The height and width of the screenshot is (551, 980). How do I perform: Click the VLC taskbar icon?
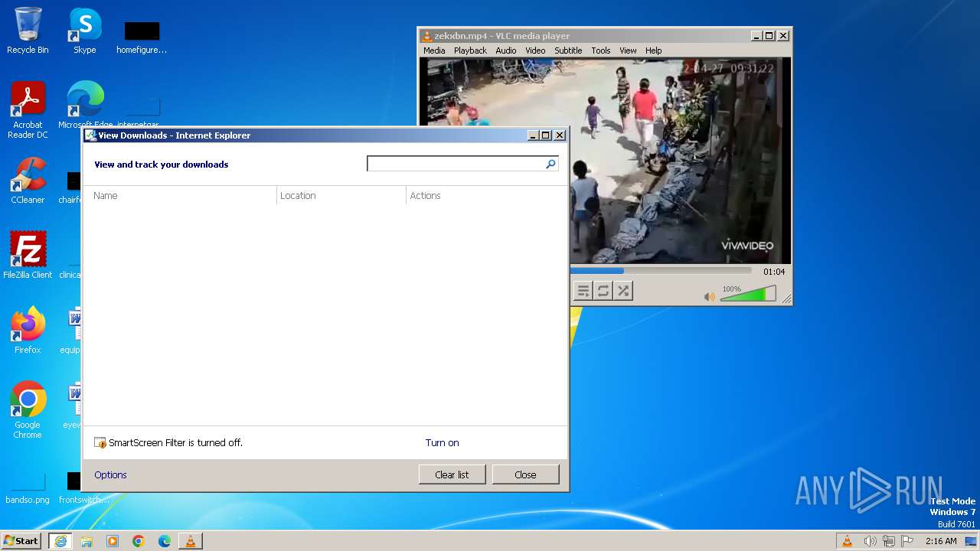click(x=191, y=541)
